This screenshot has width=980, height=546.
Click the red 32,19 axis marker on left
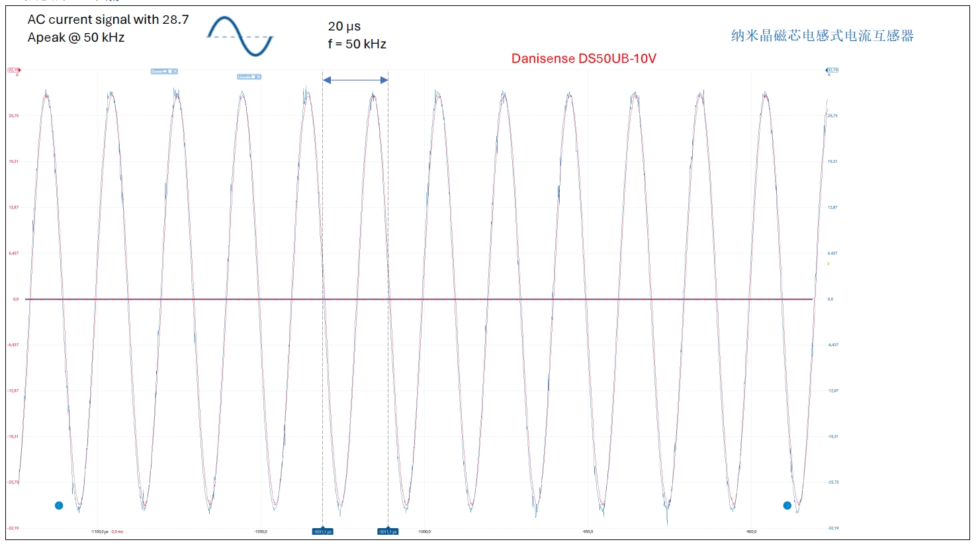(x=14, y=69)
